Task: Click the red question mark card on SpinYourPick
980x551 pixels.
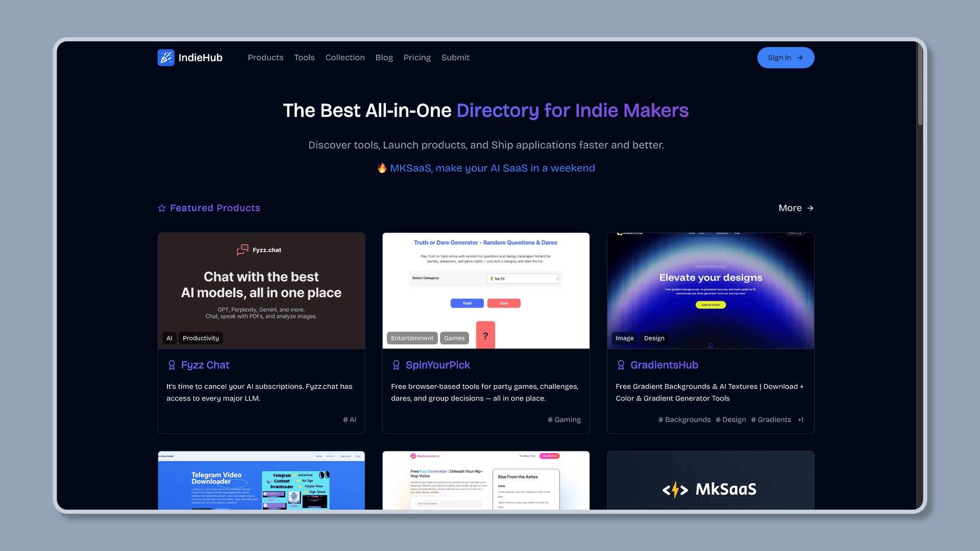Action: click(x=485, y=335)
